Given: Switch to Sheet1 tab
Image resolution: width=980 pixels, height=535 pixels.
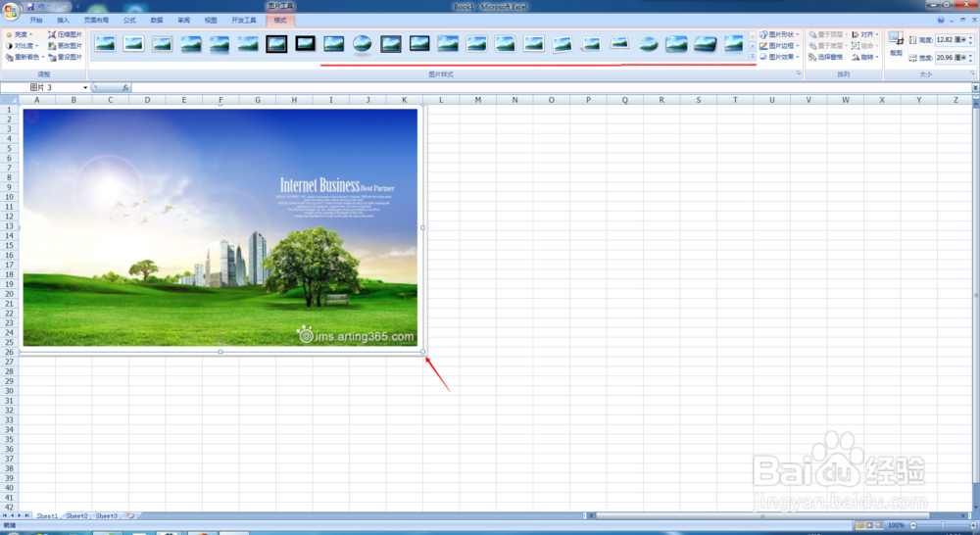Looking at the screenshot, I should (x=47, y=515).
